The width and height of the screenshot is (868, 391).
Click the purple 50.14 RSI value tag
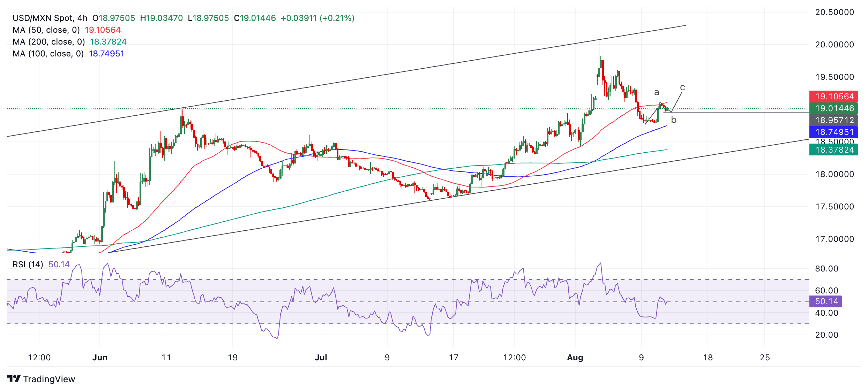point(826,301)
